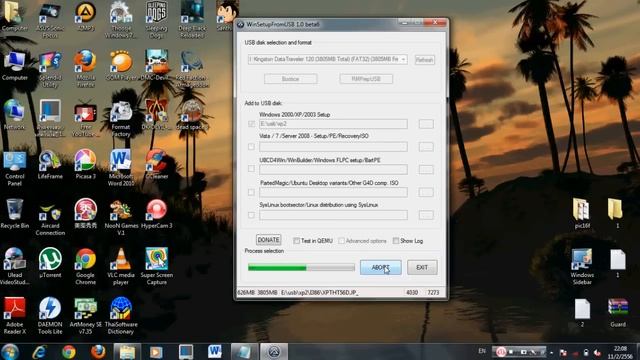Open the µTorrent desktop shortcut
The height and width of the screenshot is (360, 640).
pos(50,263)
